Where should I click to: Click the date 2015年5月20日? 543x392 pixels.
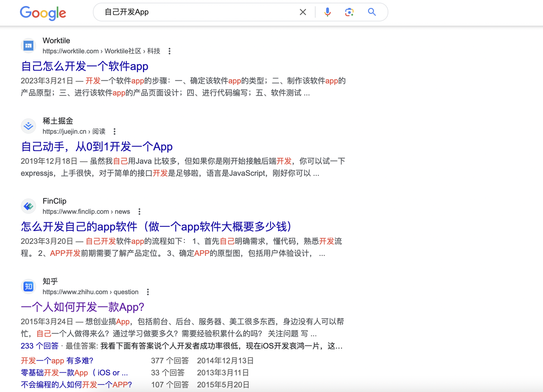pyautogui.click(x=223, y=385)
